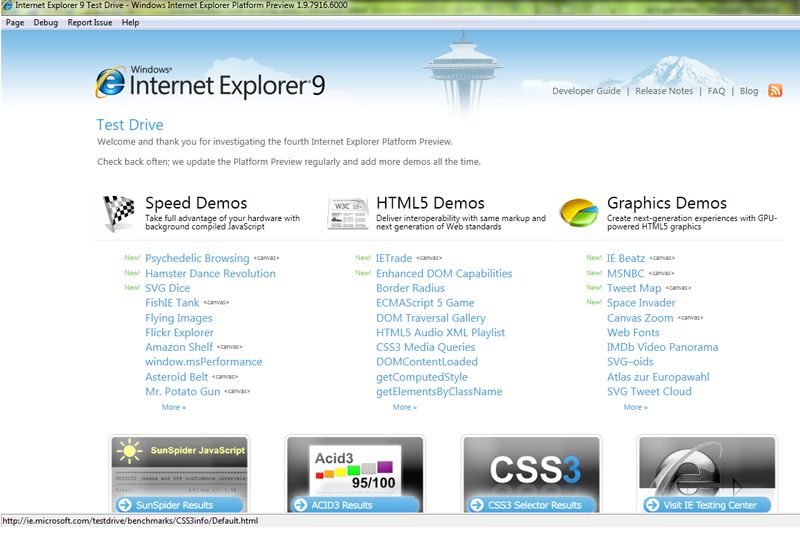Screen dimensions: 800x533
Task: Open CSS3 Media Queries demo
Action: (x=426, y=347)
